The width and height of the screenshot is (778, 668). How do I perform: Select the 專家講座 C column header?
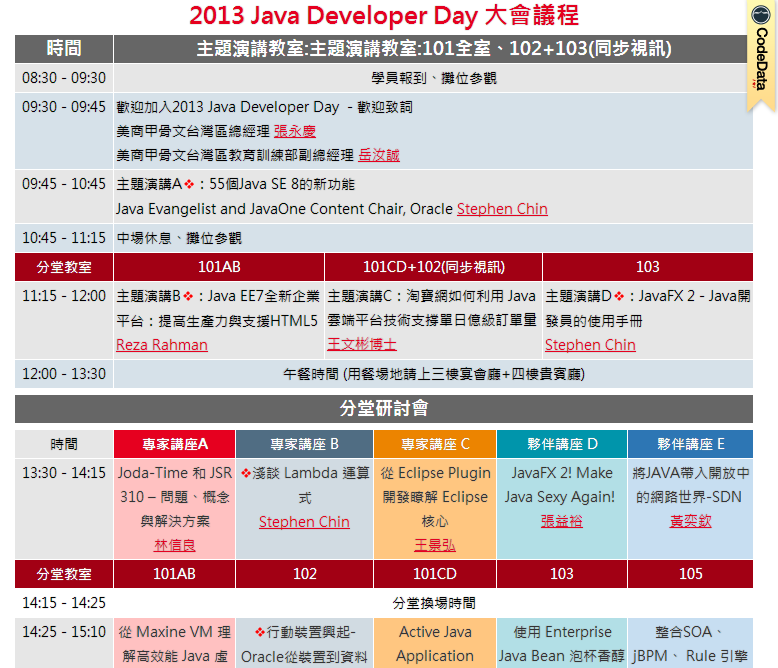(x=435, y=444)
